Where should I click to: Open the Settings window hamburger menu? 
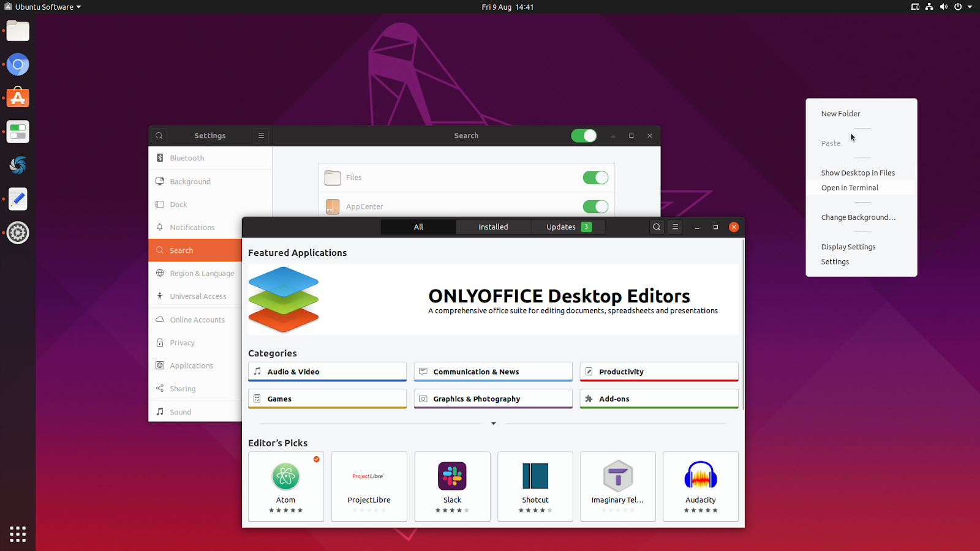[261, 135]
